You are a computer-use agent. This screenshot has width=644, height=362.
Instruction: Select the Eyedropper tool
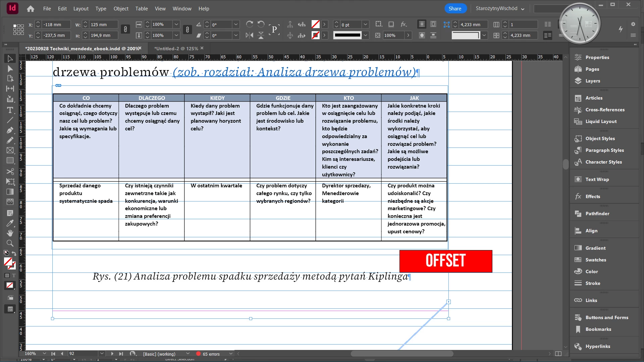coord(10,223)
